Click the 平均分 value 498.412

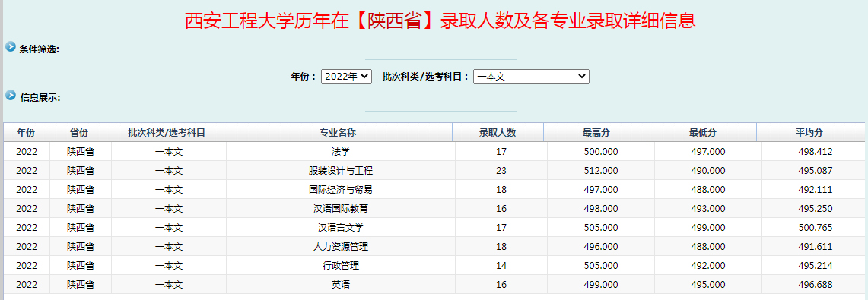click(816, 151)
